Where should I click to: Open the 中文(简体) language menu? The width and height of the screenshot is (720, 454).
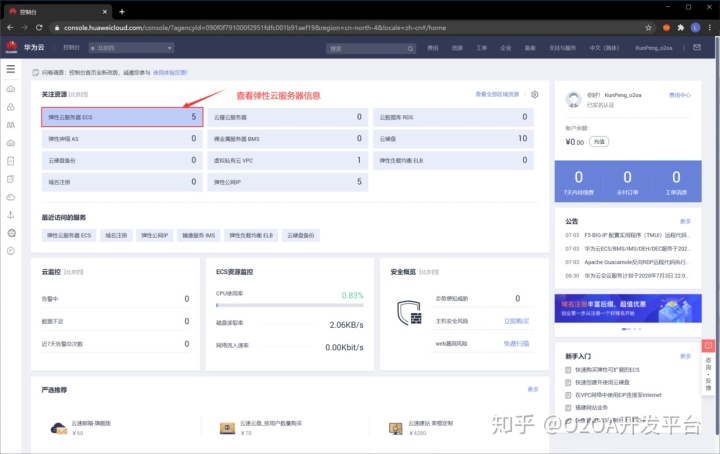[x=604, y=48]
